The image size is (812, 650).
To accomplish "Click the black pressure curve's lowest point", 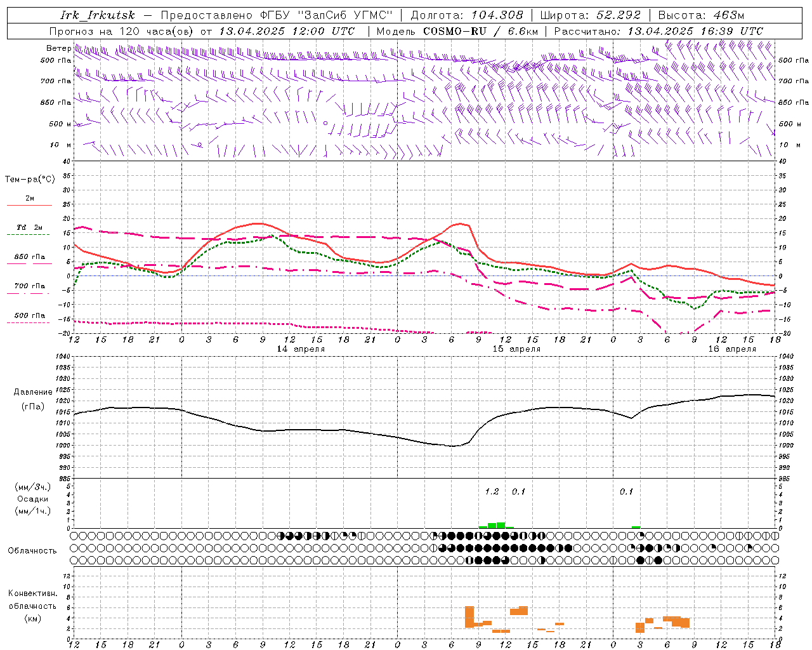I will click(x=452, y=446).
